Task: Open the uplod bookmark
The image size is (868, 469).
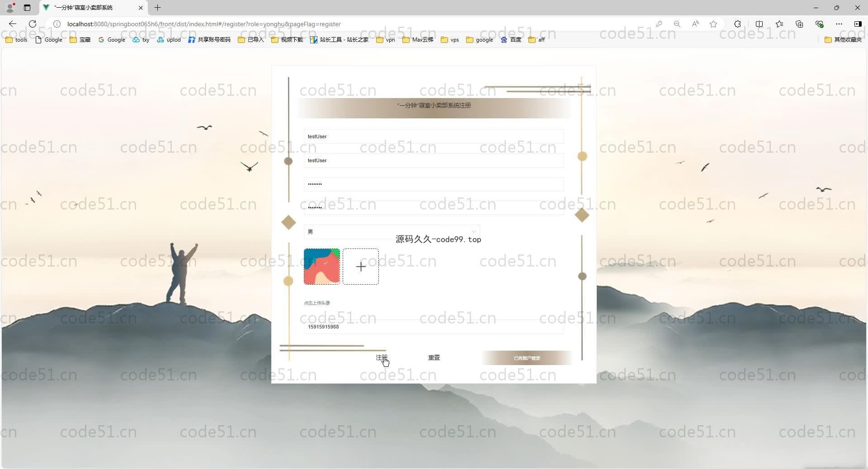Action: coord(169,40)
